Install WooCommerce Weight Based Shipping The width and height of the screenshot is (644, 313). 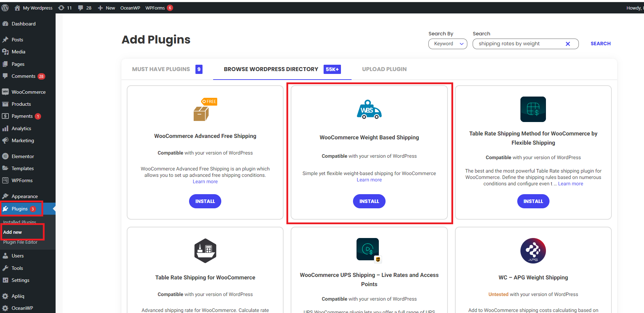tap(369, 201)
